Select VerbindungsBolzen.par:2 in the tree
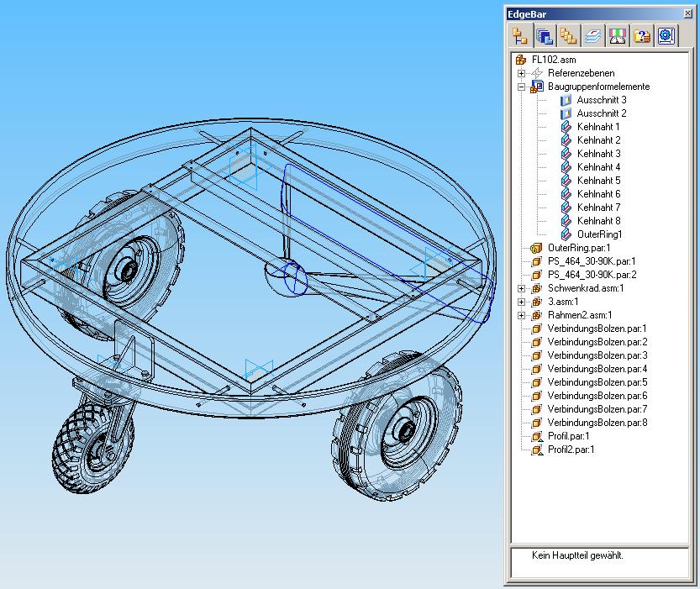This screenshot has height=589, width=700. 597,342
